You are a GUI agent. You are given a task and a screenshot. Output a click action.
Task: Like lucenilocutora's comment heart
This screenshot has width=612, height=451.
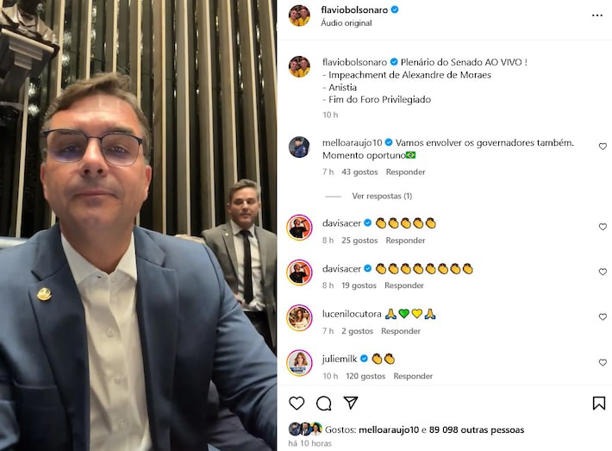coord(603,317)
